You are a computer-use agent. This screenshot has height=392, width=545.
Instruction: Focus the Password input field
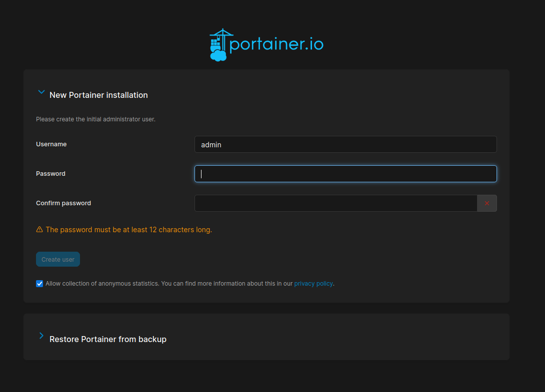(345, 173)
